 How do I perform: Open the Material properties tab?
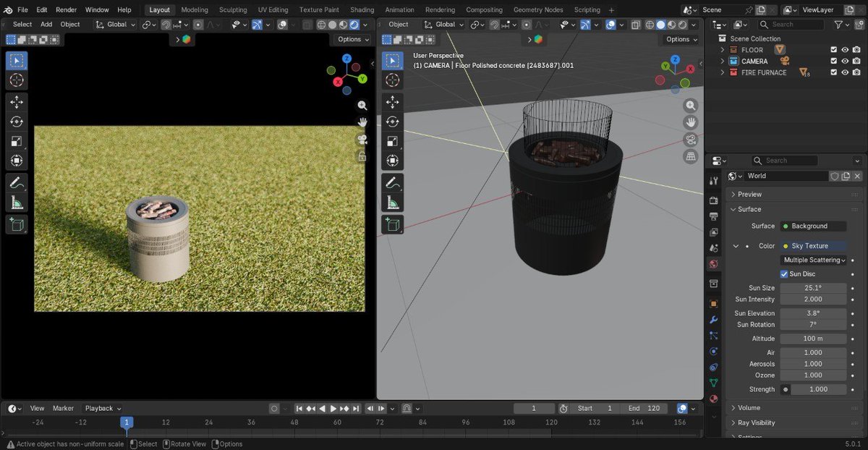tap(714, 399)
